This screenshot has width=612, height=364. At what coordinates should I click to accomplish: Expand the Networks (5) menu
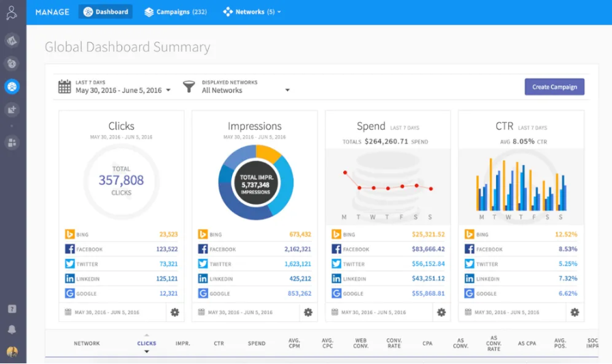point(252,12)
